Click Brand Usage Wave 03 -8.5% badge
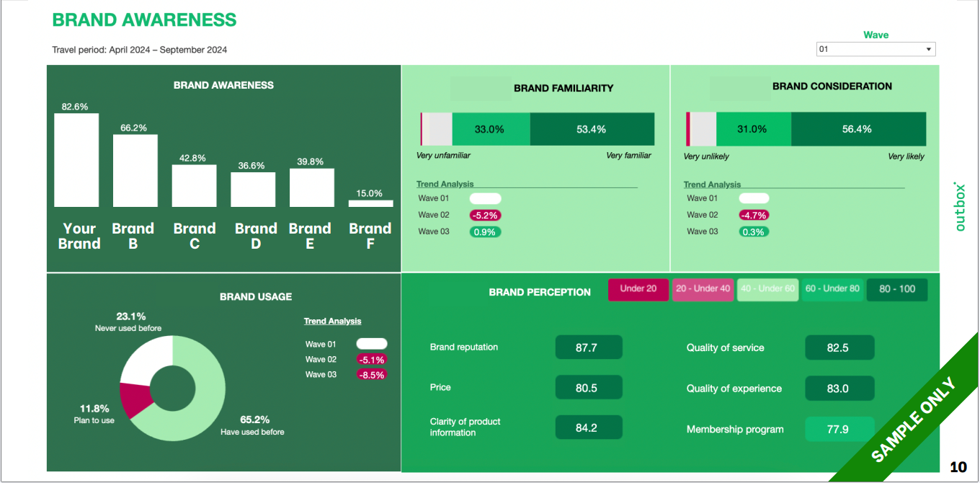The width and height of the screenshot is (980, 483). (372, 374)
